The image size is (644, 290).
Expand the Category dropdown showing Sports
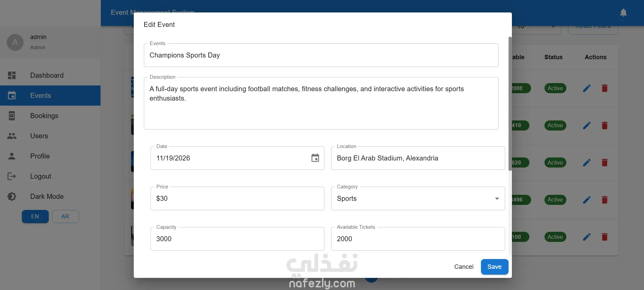tap(418, 198)
